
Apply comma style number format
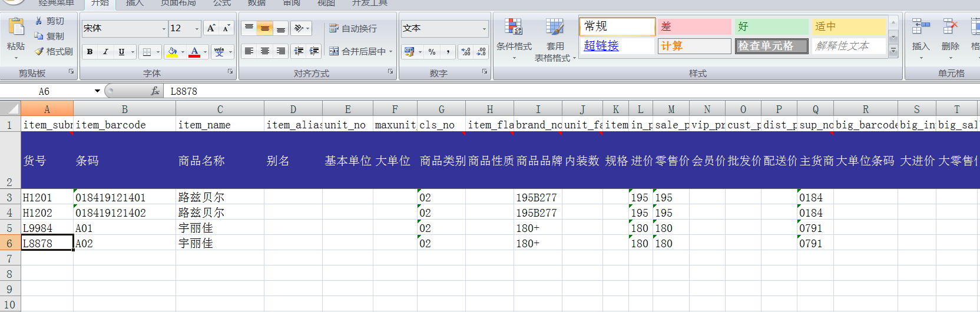coord(448,52)
